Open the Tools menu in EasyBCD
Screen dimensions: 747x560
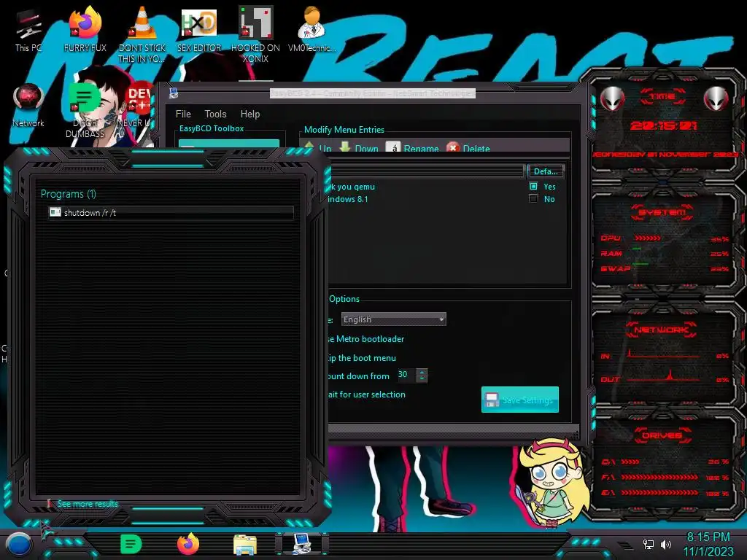tap(215, 114)
